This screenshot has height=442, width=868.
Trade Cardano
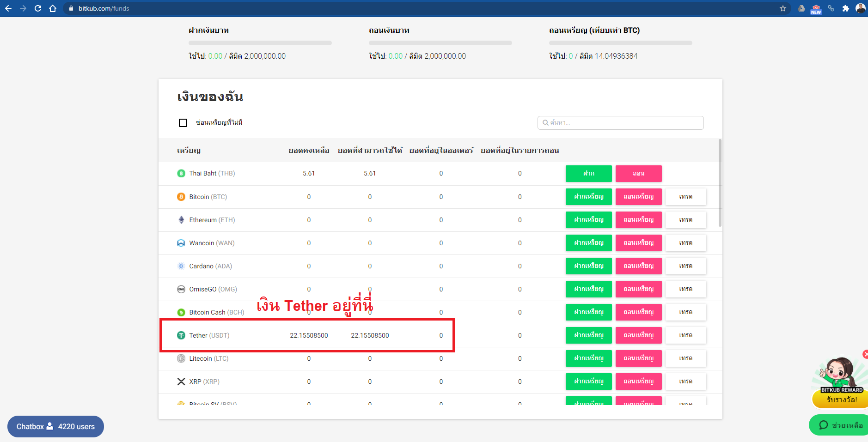(686, 266)
